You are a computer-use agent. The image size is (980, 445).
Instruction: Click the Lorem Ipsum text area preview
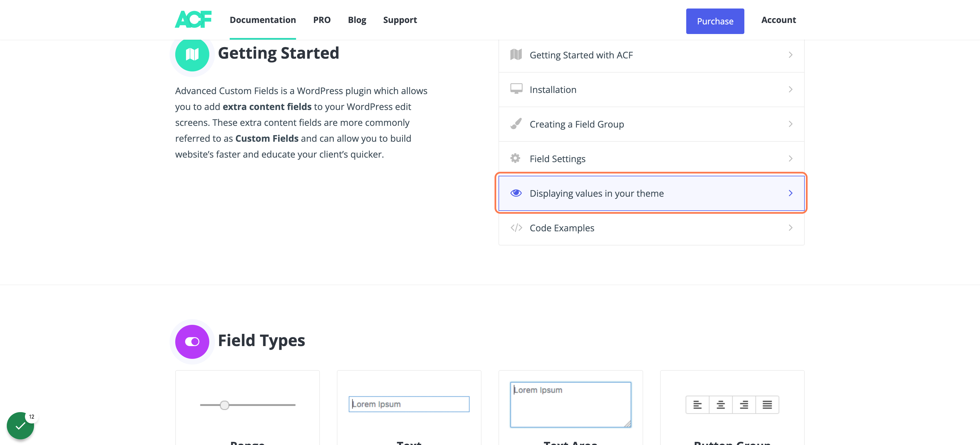tap(570, 405)
